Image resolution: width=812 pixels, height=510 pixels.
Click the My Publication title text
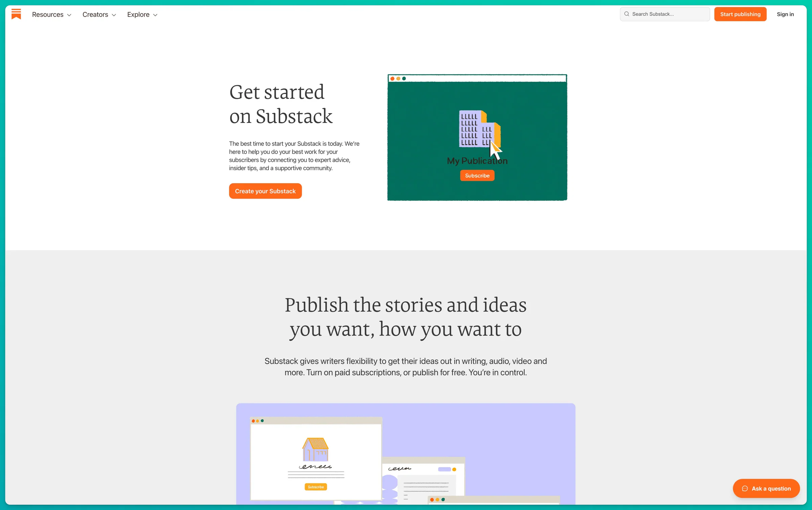point(477,161)
